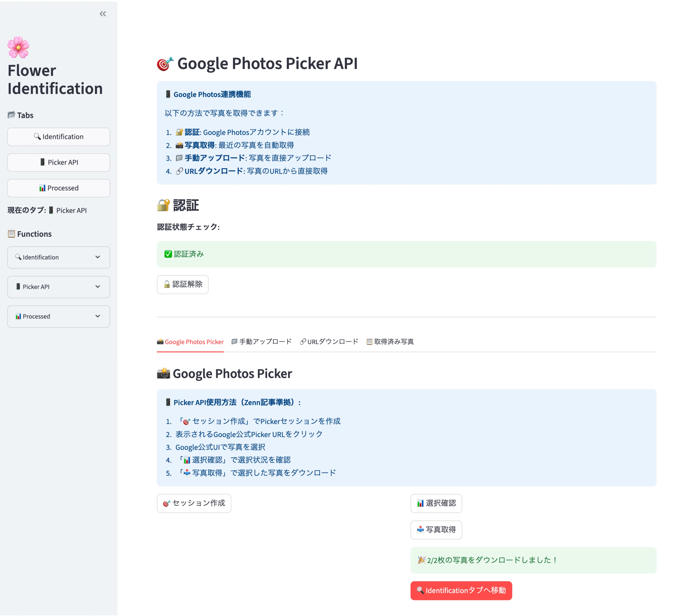Click step 表示されるGoogle公式Picker URLをクリック
The height and width of the screenshot is (616, 675).
pyautogui.click(x=249, y=434)
